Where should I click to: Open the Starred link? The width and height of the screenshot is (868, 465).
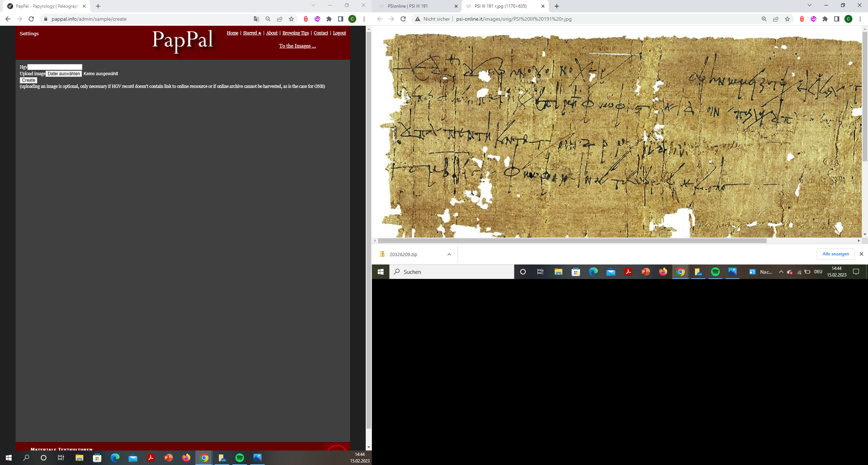(252, 33)
